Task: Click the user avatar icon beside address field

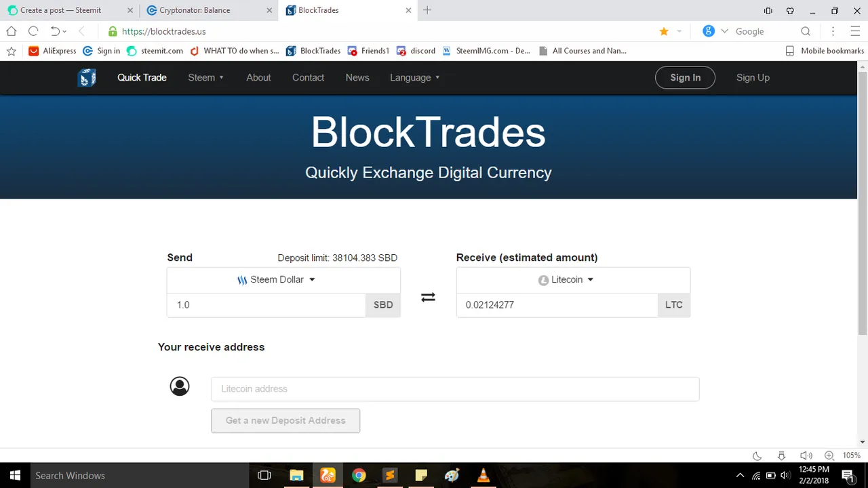Action: (x=180, y=386)
